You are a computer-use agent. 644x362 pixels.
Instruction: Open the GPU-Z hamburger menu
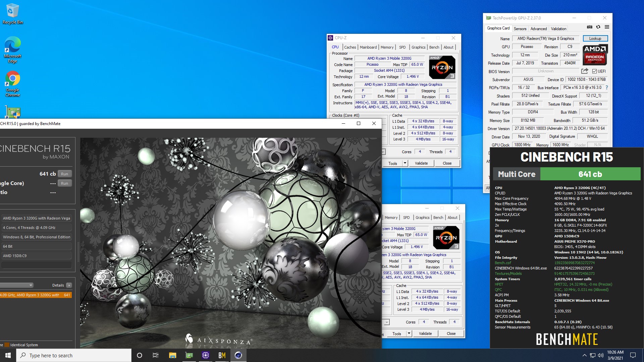tap(607, 27)
